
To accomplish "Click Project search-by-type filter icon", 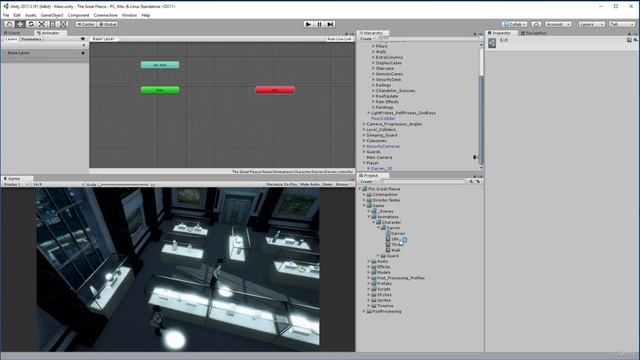I will (471, 181).
